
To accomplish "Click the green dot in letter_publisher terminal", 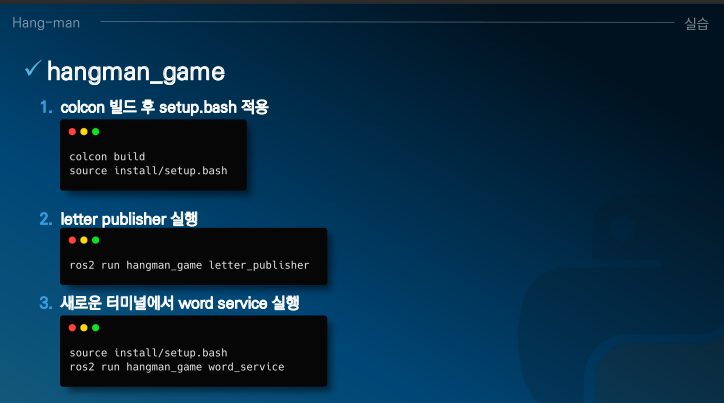I will click(96, 240).
